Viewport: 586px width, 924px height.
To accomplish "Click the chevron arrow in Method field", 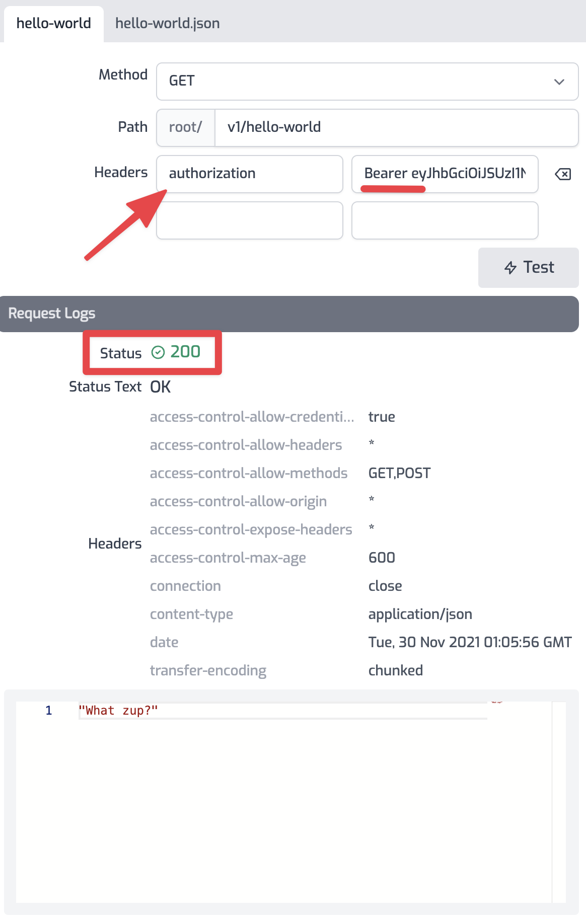I will pos(559,82).
